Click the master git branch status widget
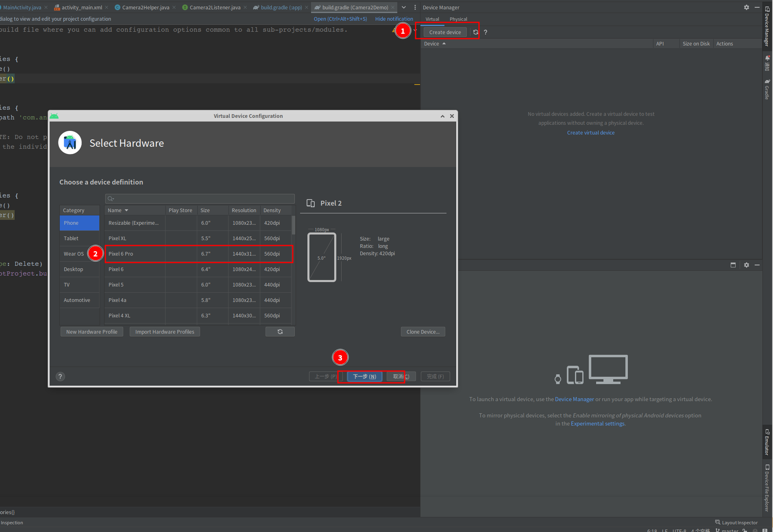Viewport: 773px width, 532px height. (727, 530)
